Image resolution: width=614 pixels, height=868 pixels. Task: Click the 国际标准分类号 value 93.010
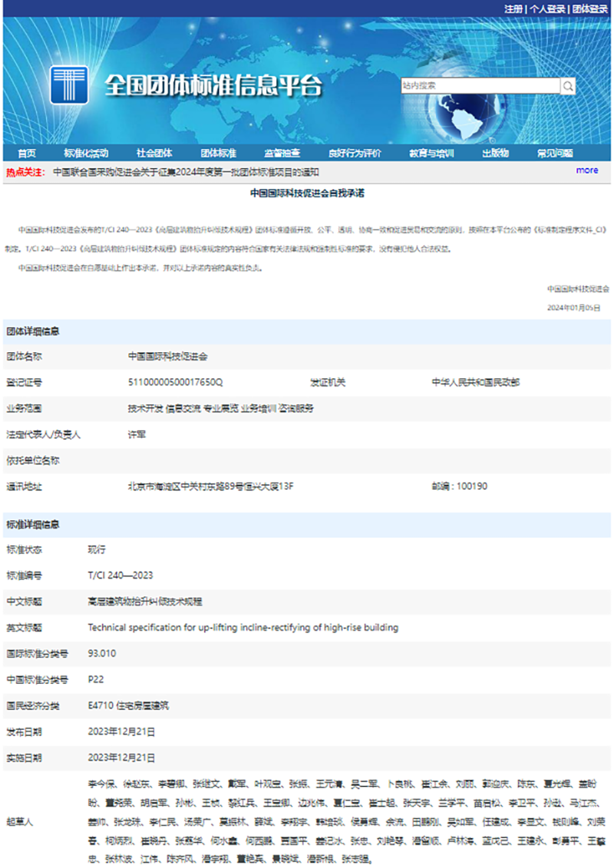tap(102, 654)
